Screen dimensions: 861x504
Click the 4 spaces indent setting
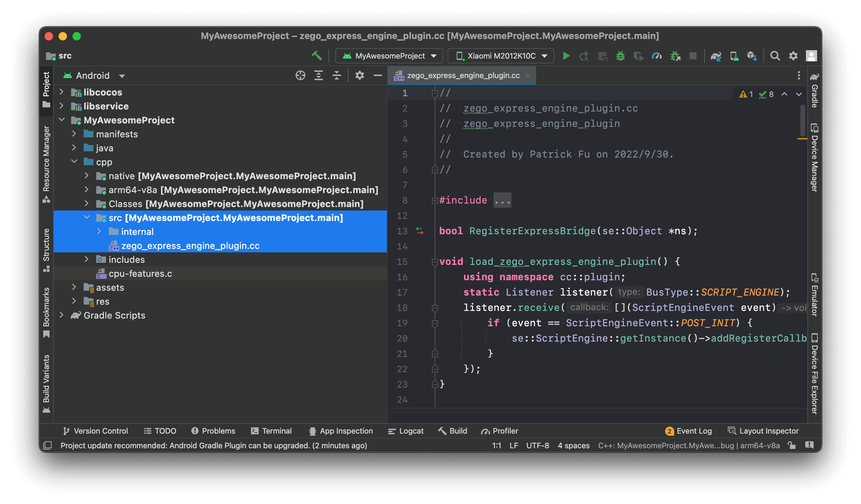pyautogui.click(x=573, y=445)
